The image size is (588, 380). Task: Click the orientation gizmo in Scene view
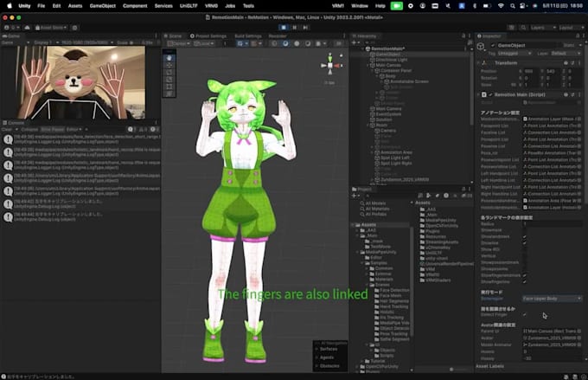[330, 65]
